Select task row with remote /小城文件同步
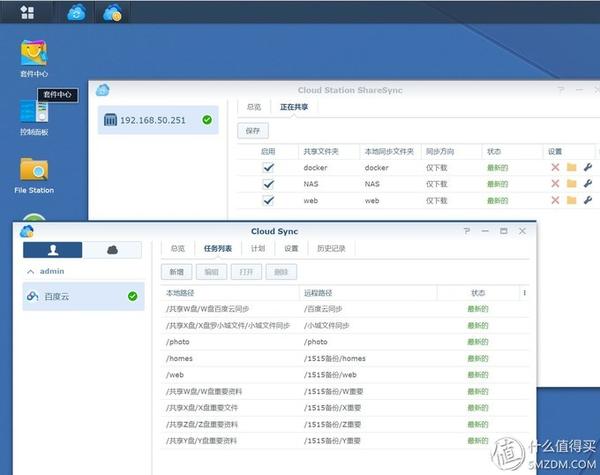The width and height of the screenshot is (600, 475). (x=346, y=325)
